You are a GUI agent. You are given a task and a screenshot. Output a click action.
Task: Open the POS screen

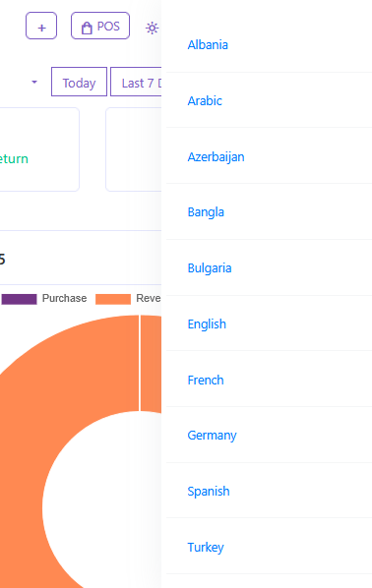pyautogui.click(x=100, y=26)
